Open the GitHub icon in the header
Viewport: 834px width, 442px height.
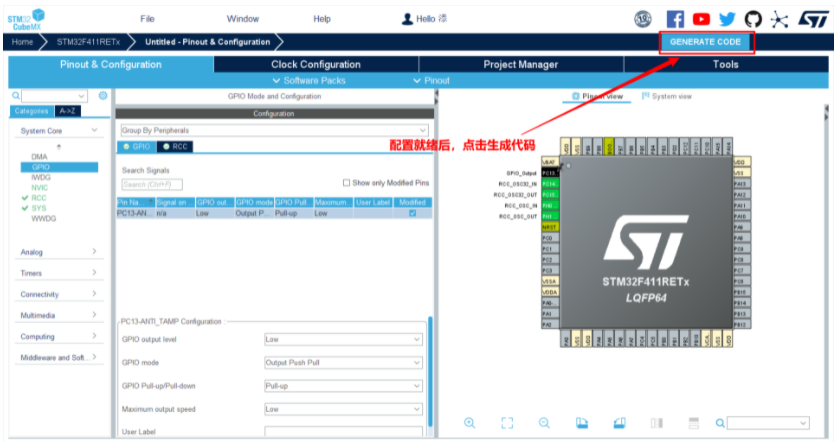tap(753, 19)
